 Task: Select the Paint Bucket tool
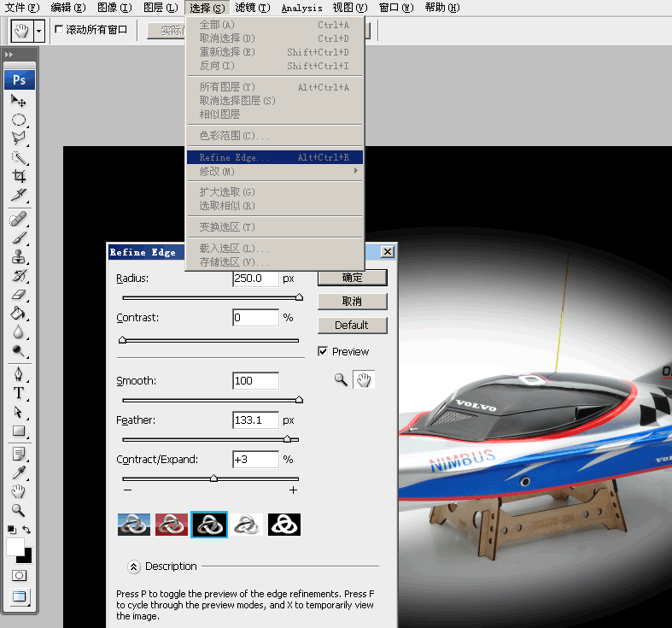click(x=18, y=314)
